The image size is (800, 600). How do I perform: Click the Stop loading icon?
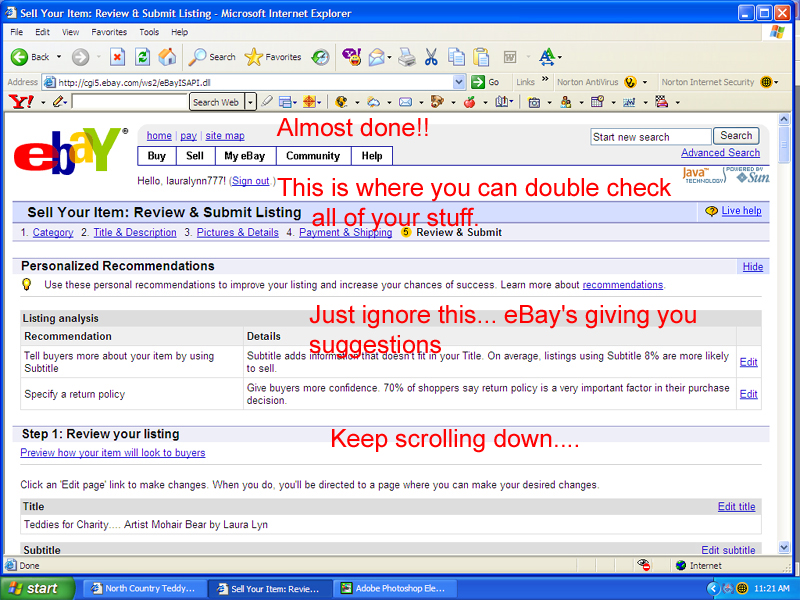[117, 57]
